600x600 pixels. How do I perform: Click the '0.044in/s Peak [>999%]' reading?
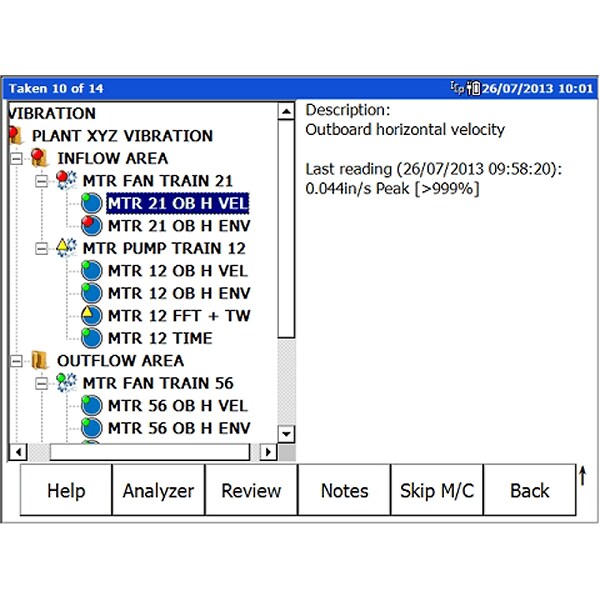coord(392,189)
